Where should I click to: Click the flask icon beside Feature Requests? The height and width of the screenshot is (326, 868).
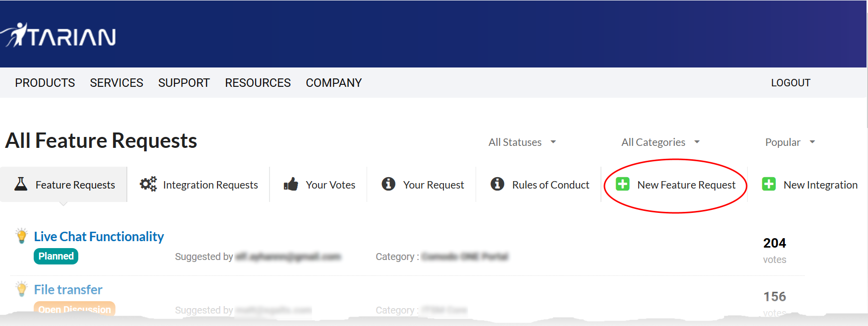(21, 184)
